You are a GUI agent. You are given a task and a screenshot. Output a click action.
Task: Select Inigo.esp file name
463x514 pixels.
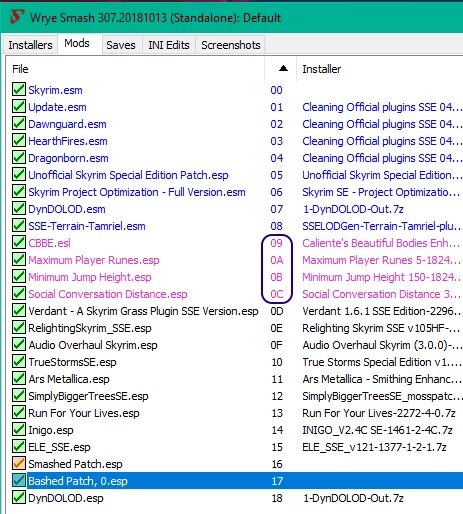(x=51, y=430)
